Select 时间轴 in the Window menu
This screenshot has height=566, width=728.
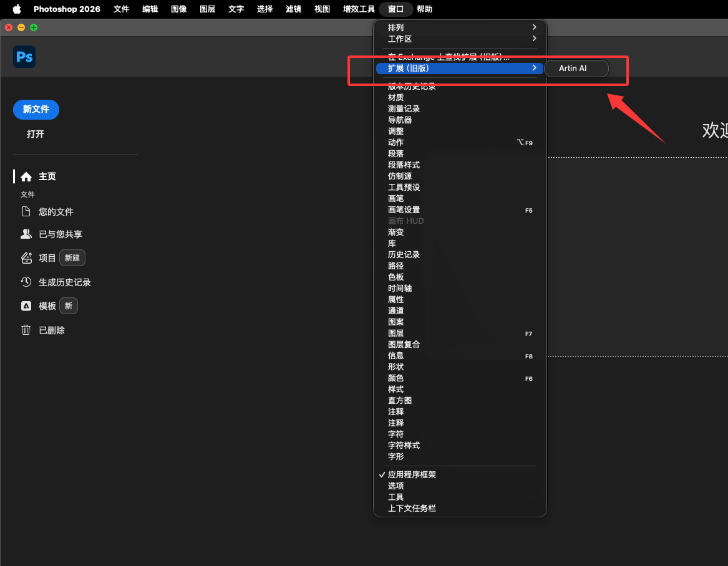(460, 288)
